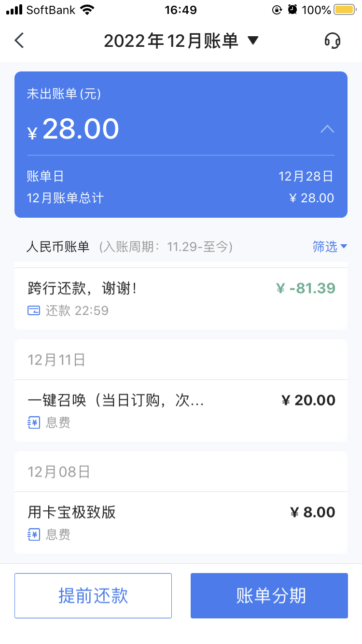362x644 pixels.
Task: Tap the 账单分期 button
Action: coord(269,596)
